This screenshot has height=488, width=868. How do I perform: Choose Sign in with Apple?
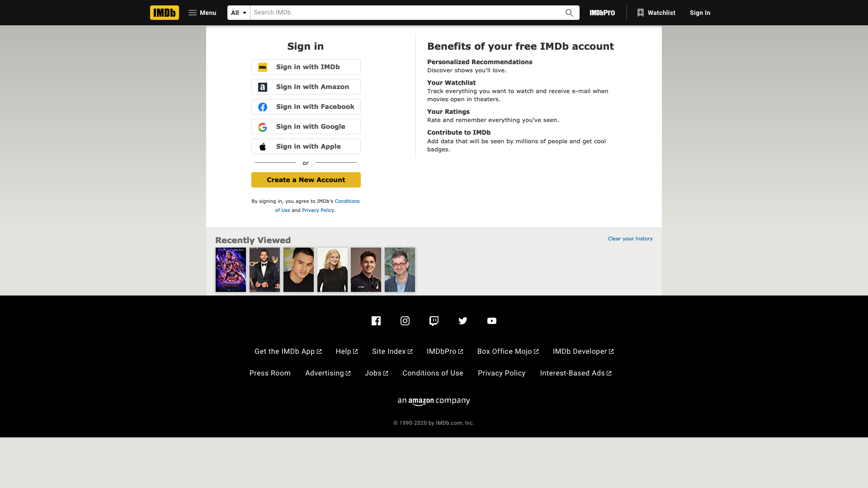coord(306,146)
